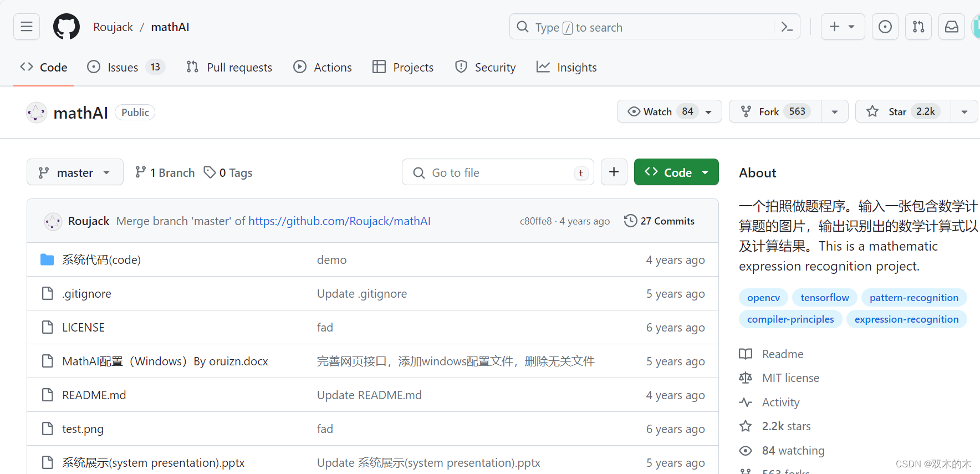Click the tensorflow topic tag
This screenshot has width=980, height=474.
tap(825, 298)
